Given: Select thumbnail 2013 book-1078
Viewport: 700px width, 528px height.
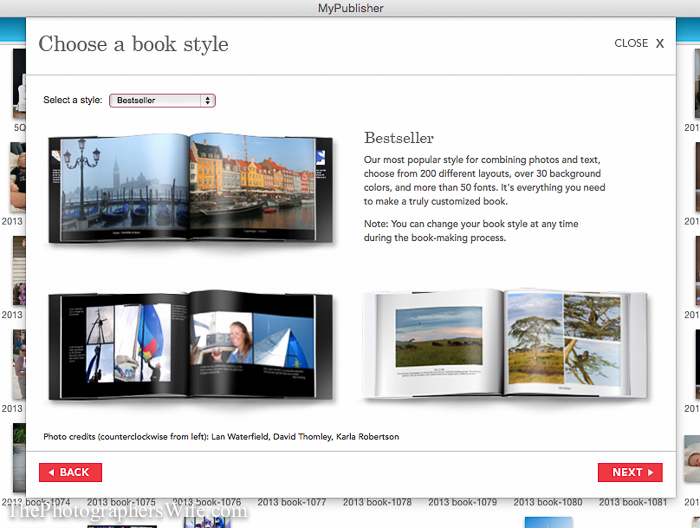Looking at the screenshot, I should [377, 503].
